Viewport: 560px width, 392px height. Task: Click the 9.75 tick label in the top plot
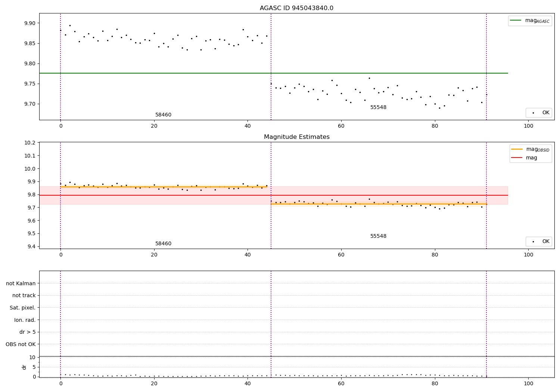[30, 84]
